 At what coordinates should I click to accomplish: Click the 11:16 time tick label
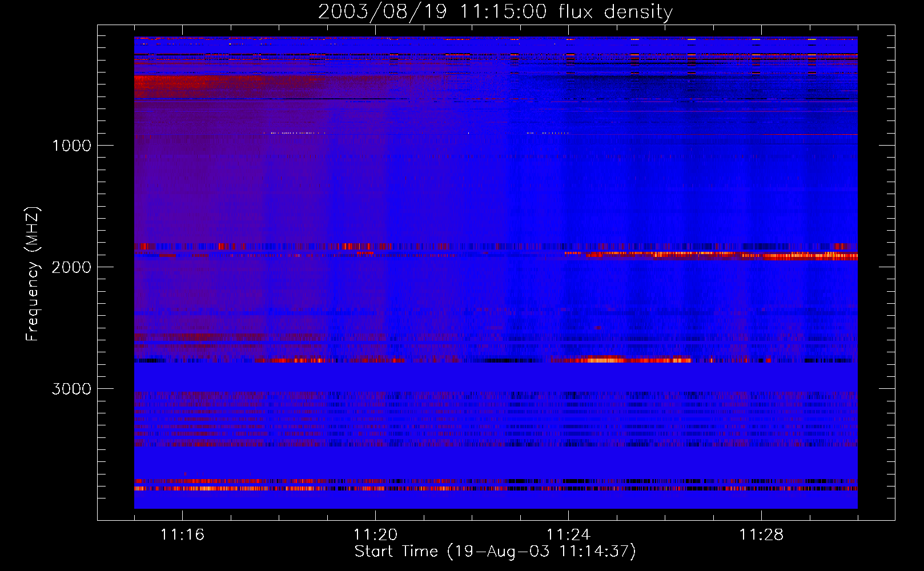pos(182,534)
